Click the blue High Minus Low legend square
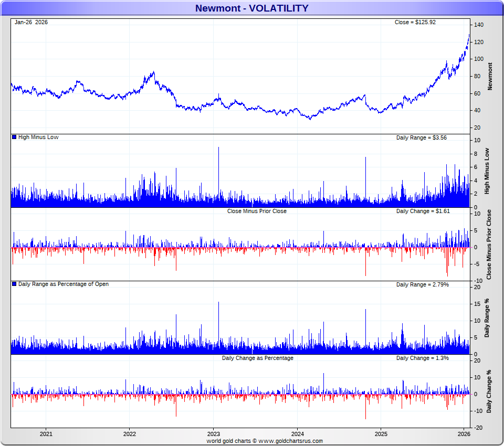The width and height of the screenshot is (504, 446). 14,137
